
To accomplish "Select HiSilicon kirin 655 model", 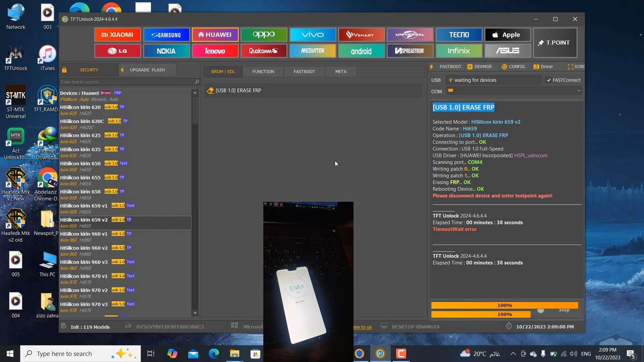I will [125, 181].
